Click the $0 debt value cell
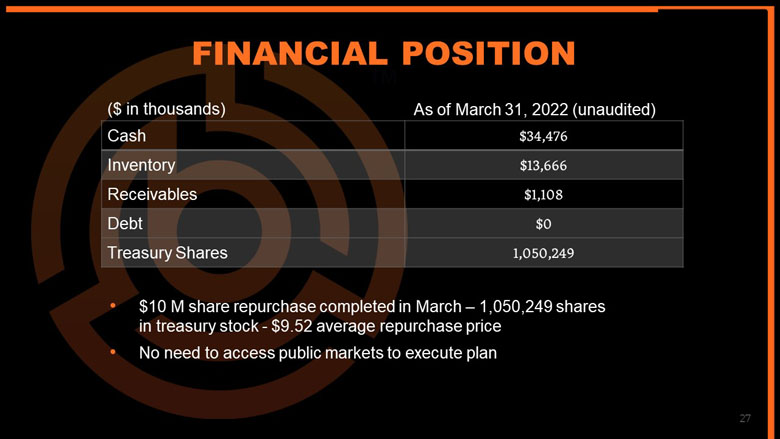The width and height of the screenshot is (780, 439). click(x=545, y=224)
